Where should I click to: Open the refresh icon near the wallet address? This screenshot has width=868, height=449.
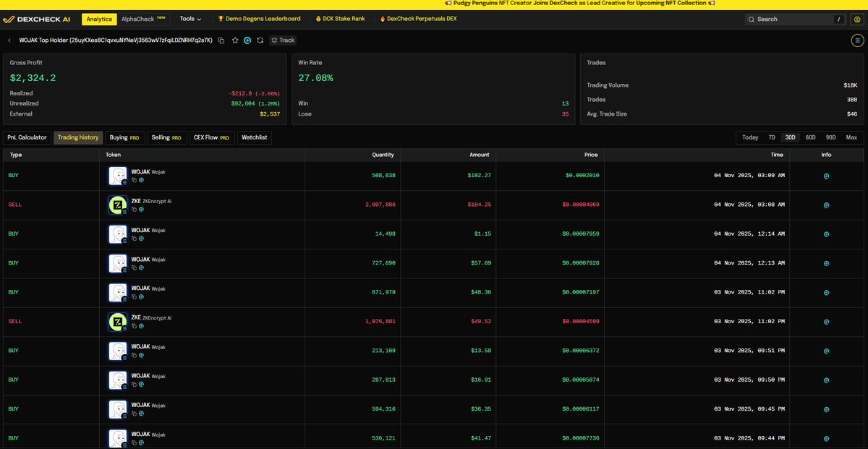pyautogui.click(x=259, y=40)
